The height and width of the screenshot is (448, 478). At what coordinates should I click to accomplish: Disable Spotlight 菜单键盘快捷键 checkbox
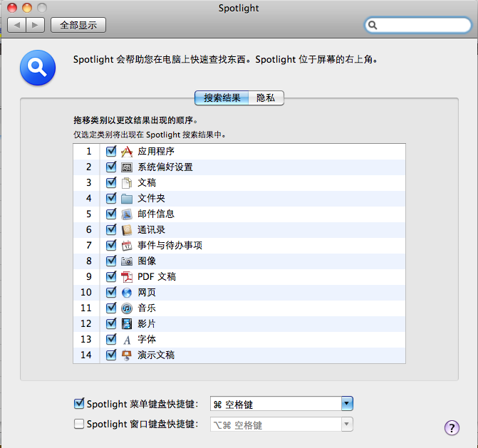[x=79, y=404]
